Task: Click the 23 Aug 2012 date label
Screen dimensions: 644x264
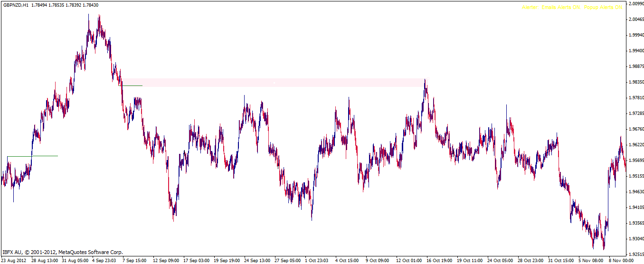Action: [13, 261]
